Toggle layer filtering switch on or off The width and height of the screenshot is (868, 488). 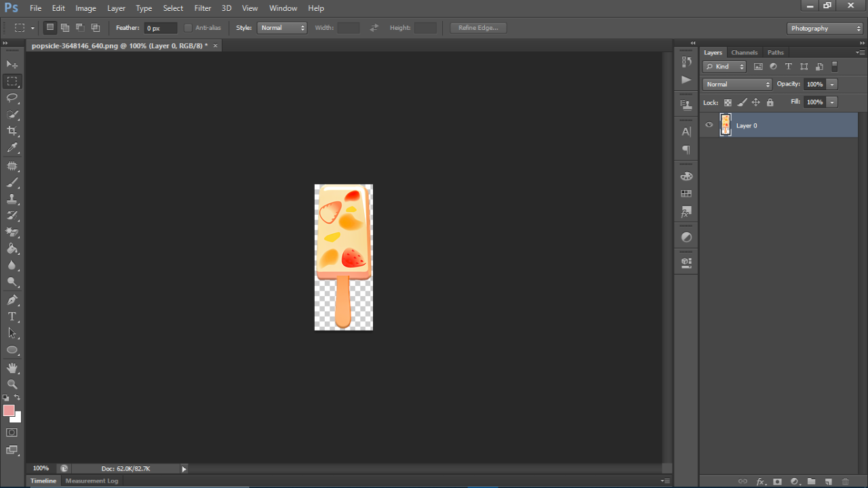tap(835, 66)
